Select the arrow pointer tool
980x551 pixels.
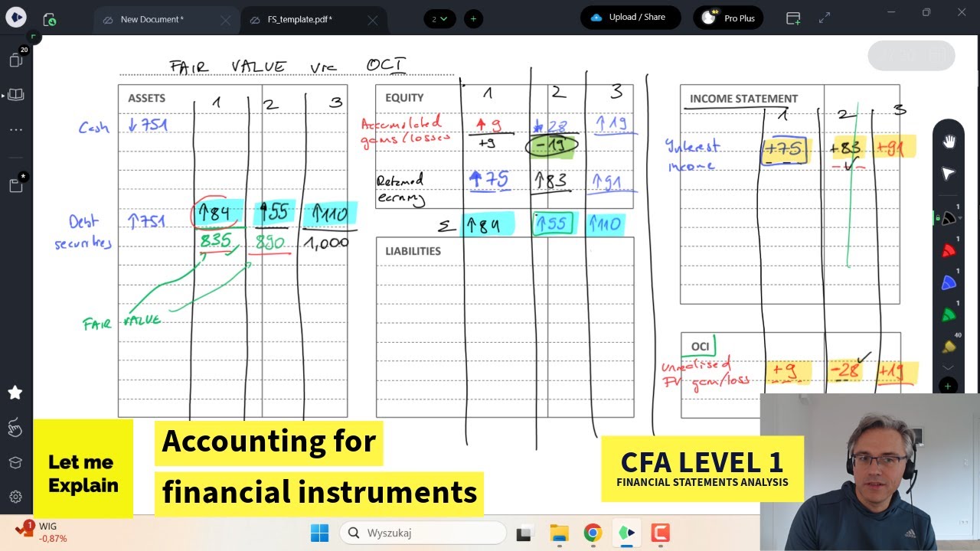[x=949, y=174]
